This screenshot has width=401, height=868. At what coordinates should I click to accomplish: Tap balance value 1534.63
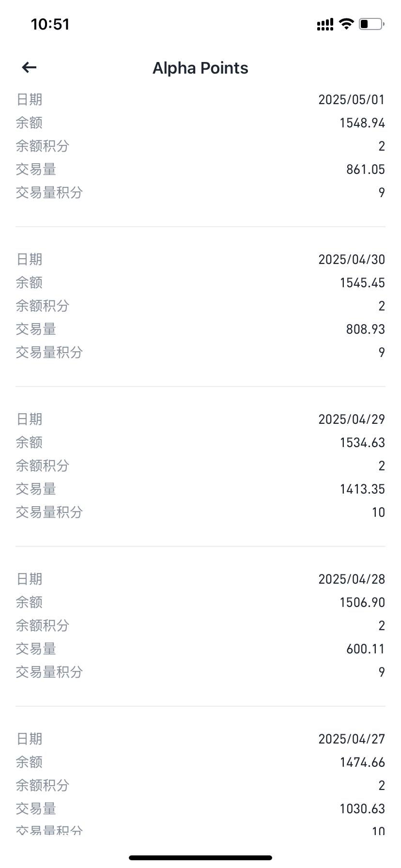coord(362,443)
